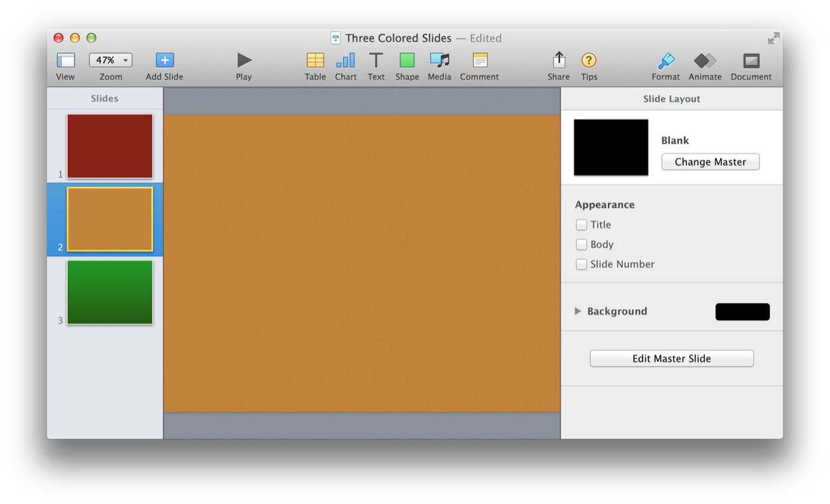Click the Edit Master Slide button
Screen dimensions: 830x504
(671, 358)
